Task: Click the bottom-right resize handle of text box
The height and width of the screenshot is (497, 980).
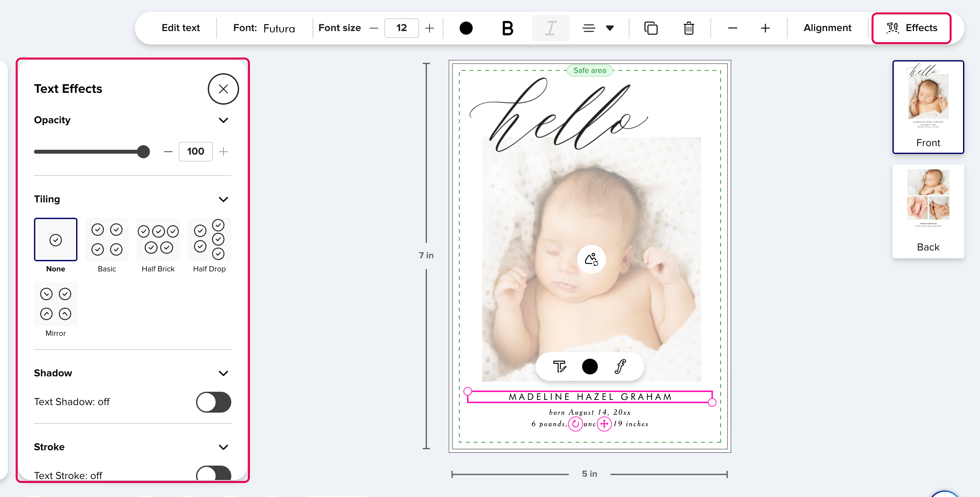Action: pos(712,403)
